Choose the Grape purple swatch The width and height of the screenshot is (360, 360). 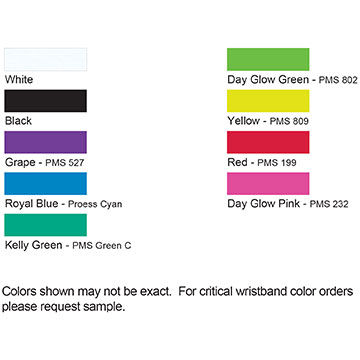coord(46,142)
